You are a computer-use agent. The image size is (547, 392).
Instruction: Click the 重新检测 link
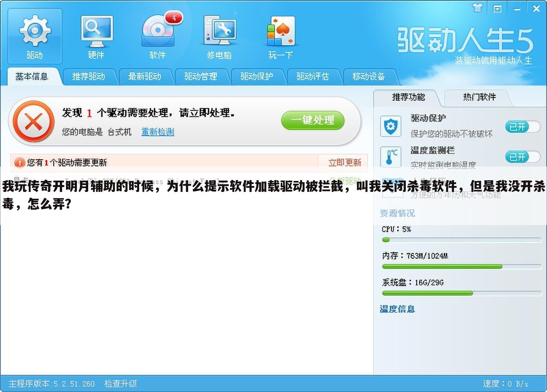(158, 132)
